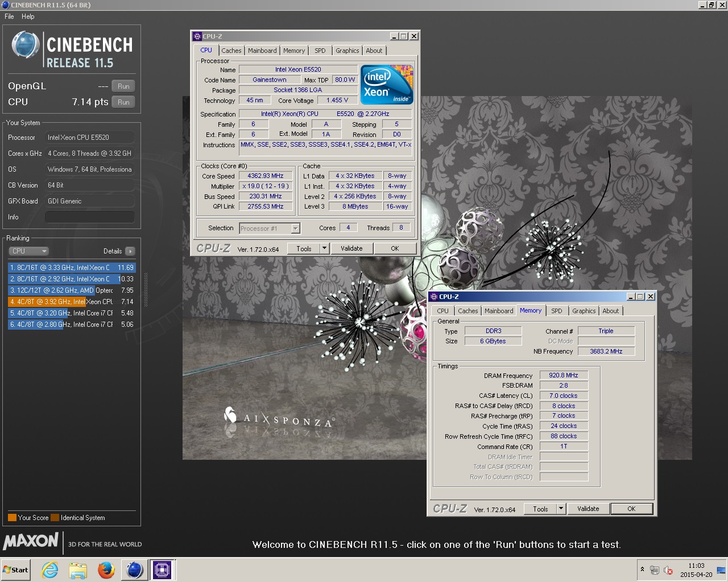Select ranking row 2 8C/16T @ 2.92 GHz
This screenshot has height=582, width=728.
click(72, 279)
